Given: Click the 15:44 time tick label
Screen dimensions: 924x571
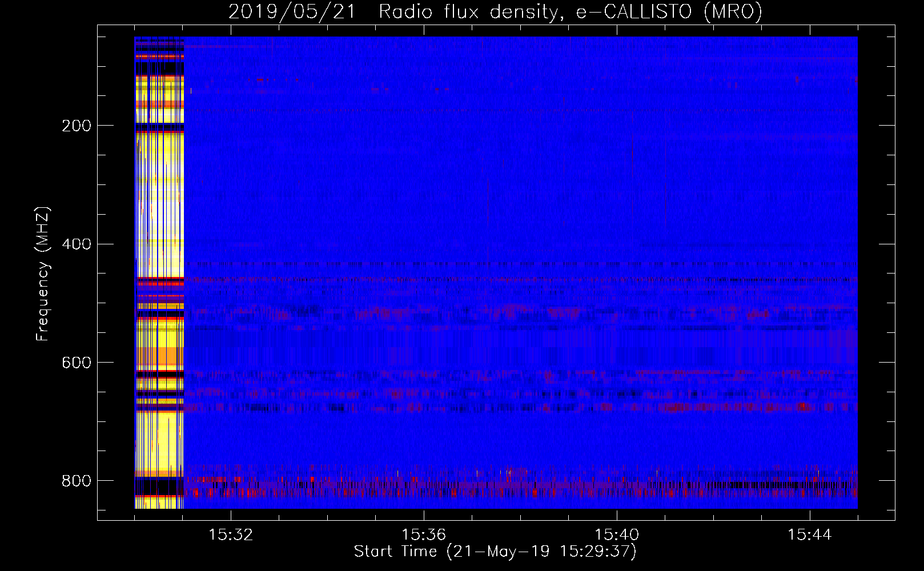Looking at the screenshot, I should click(x=810, y=535).
